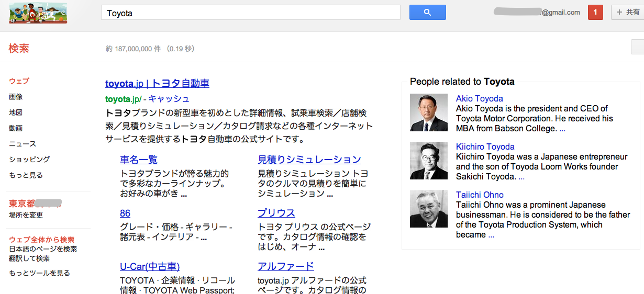
Task: Open the 見積りシミュレーション sitelink
Action: point(309,160)
